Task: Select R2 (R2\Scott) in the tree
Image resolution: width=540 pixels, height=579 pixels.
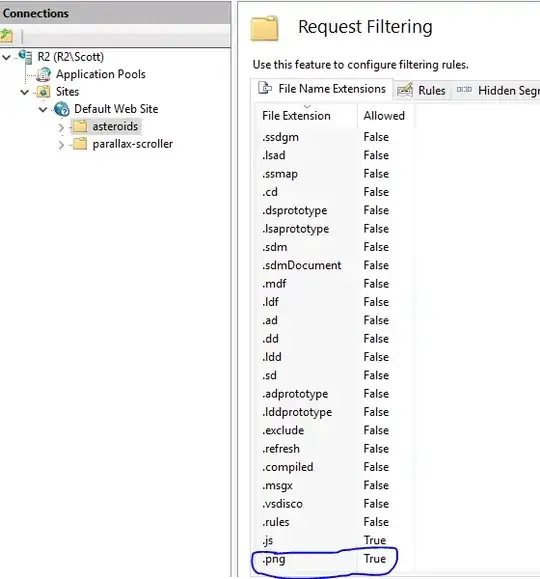Action: [71, 57]
